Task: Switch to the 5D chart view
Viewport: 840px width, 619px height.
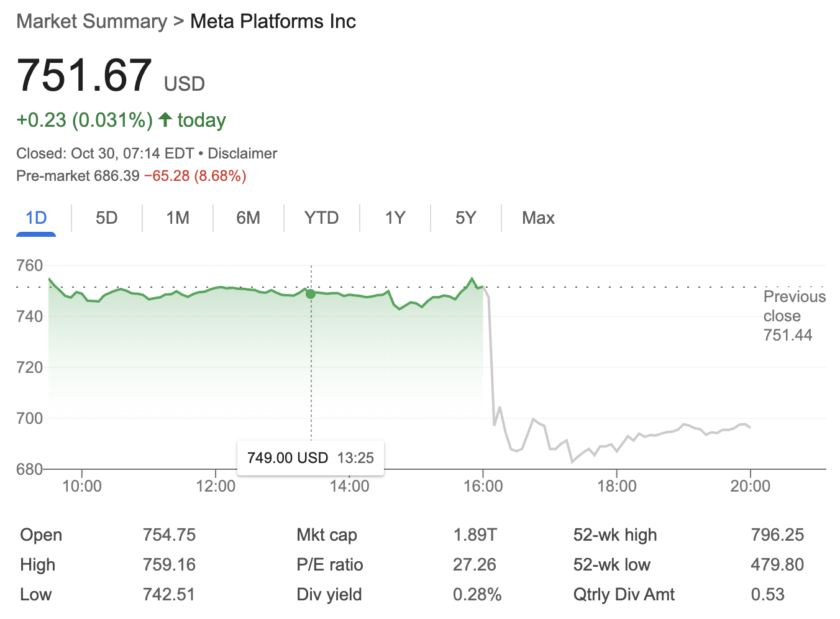Action: coord(106,218)
